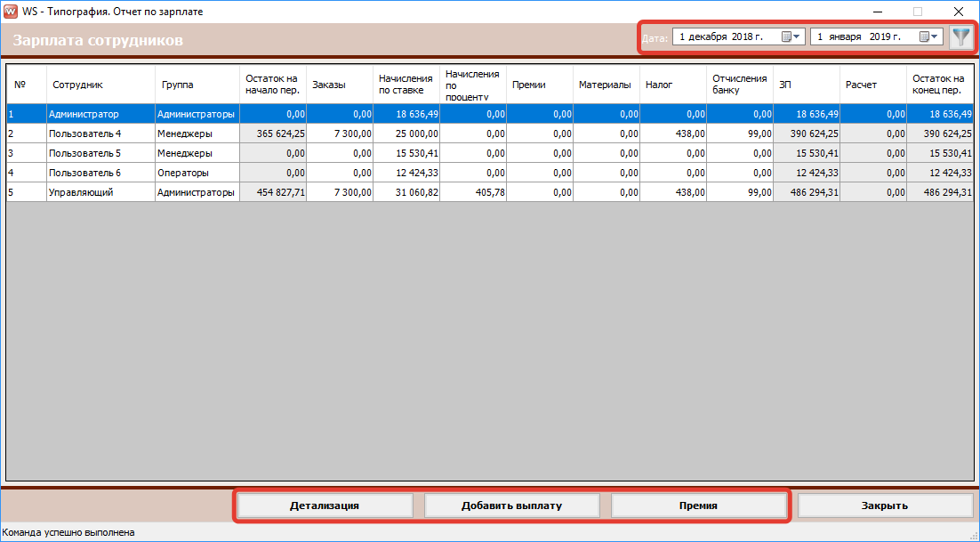Click the 99,00 bank deduction cell for Управляющий
This screenshot has height=542, width=980.
(740, 192)
